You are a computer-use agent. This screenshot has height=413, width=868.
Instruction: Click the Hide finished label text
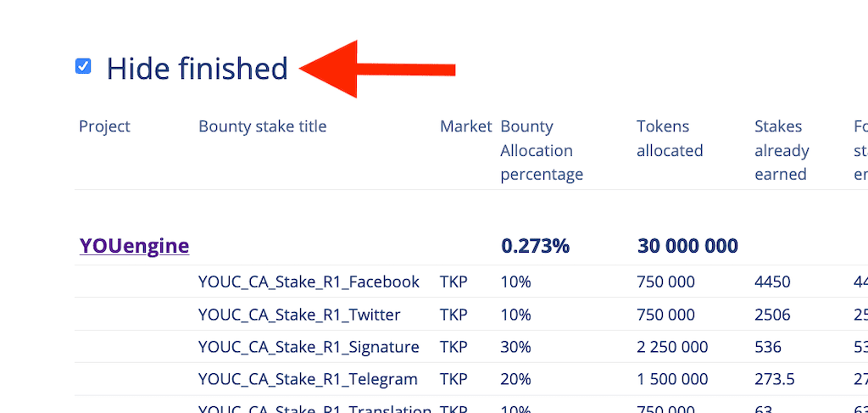[x=197, y=69]
